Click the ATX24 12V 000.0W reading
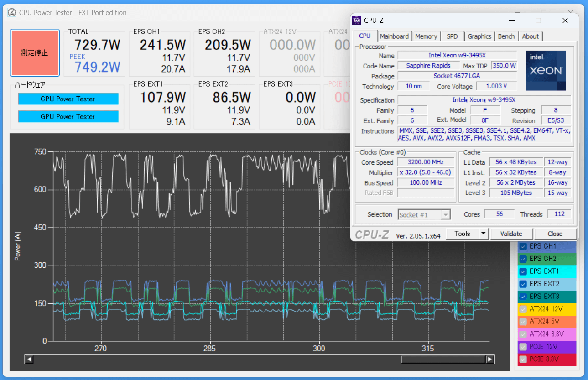The image size is (588, 380). pyautogui.click(x=293, y=45)
